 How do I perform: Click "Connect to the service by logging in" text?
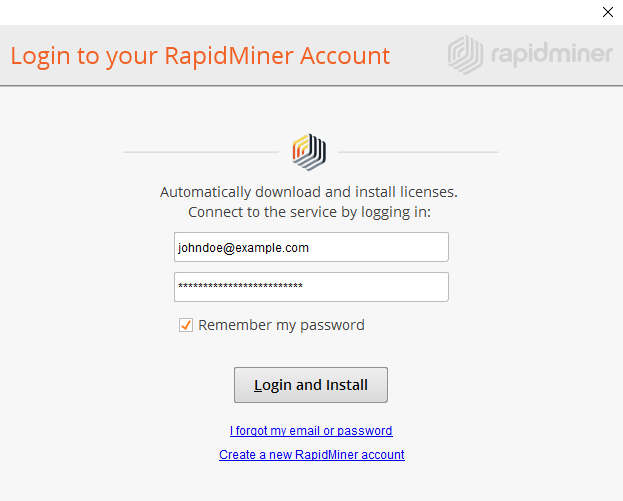(x=308, y=213)
